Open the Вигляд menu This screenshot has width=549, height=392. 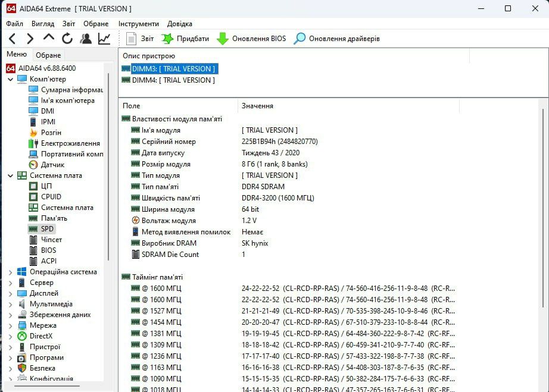click(43, 24)
